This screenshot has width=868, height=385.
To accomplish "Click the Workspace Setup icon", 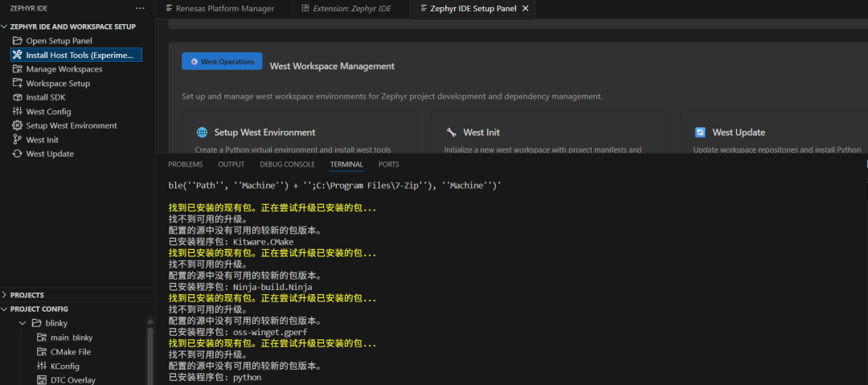I will [x=18, y=84].
